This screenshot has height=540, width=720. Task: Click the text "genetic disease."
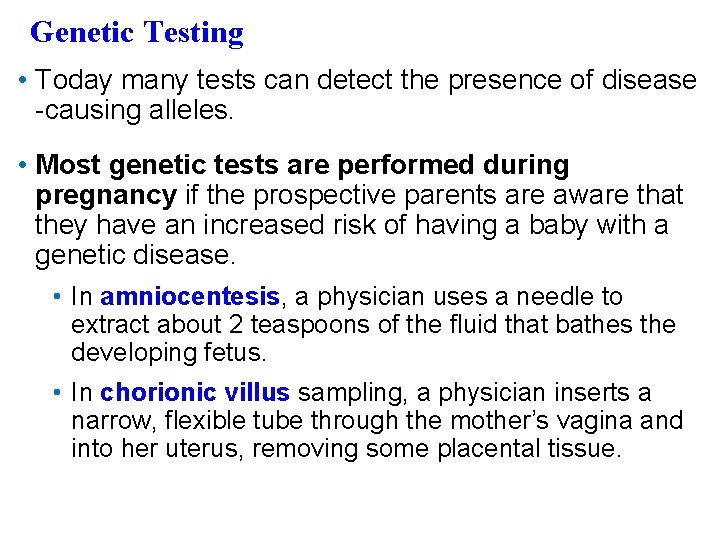click(x=135, y=255)
